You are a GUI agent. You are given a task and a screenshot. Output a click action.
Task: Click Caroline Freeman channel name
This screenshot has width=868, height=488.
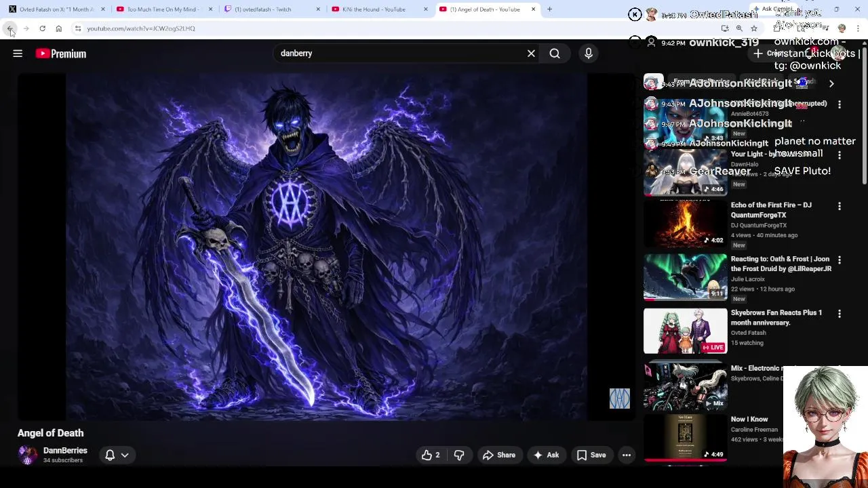point(754,430)
